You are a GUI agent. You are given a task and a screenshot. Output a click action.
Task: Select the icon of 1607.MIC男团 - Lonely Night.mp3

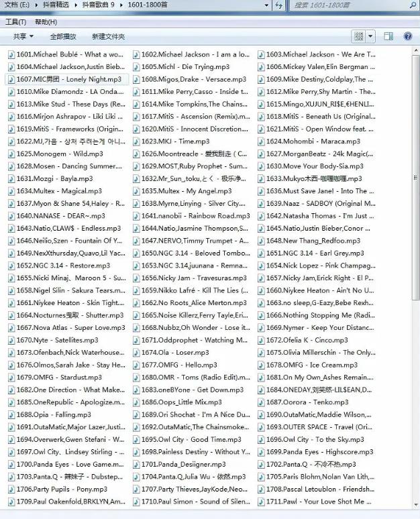(11, 79)
